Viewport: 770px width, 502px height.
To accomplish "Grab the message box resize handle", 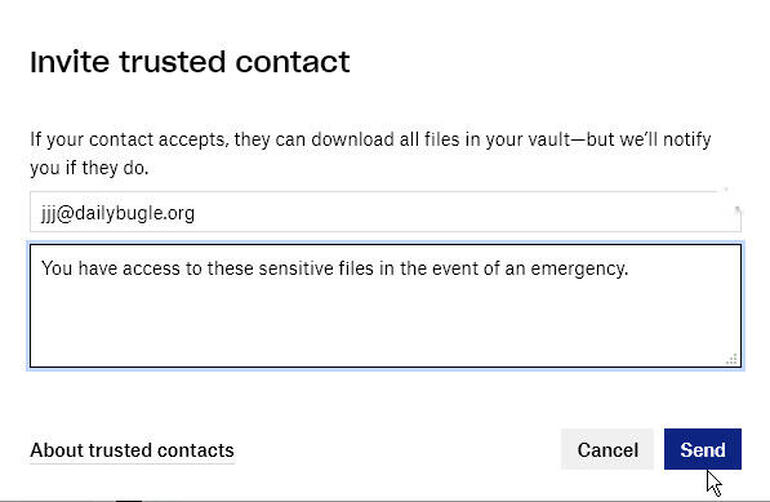I will click(732, 359).
